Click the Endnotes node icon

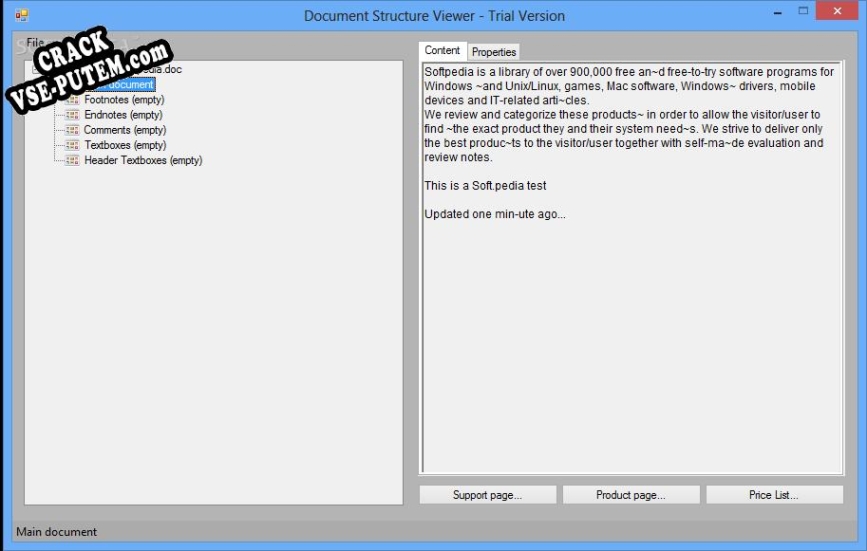click(72, 115)
